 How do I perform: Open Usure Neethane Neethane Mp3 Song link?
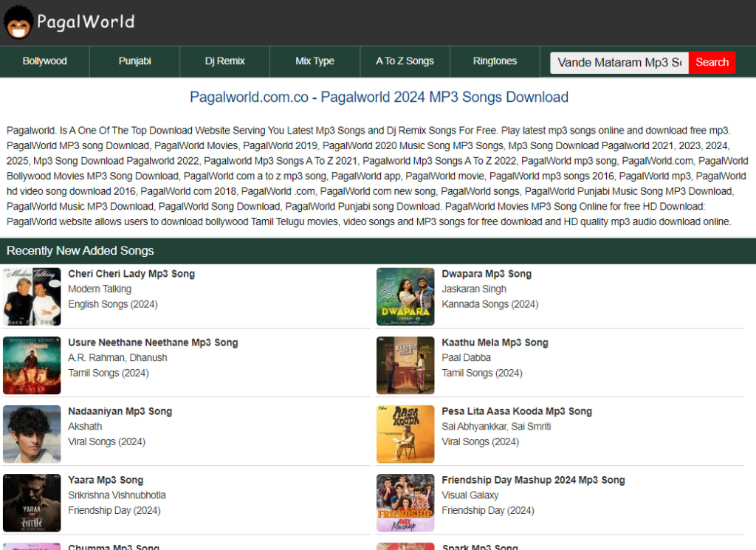pyautogui.click(x=153, y=343)
